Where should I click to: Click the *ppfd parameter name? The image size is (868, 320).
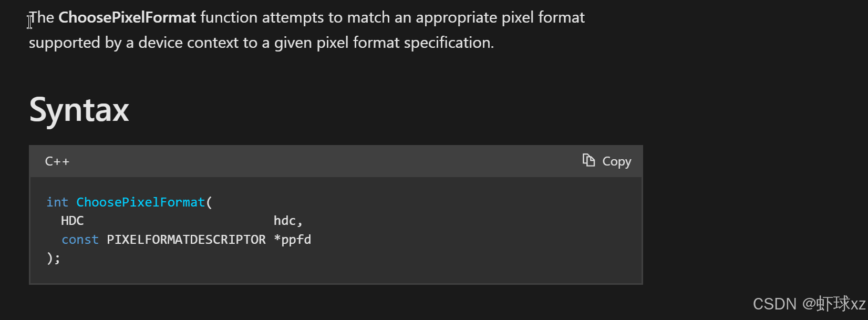pos(293,240)
